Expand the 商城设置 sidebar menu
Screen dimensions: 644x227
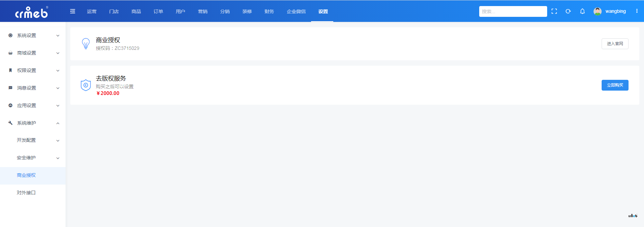(33, 53)
